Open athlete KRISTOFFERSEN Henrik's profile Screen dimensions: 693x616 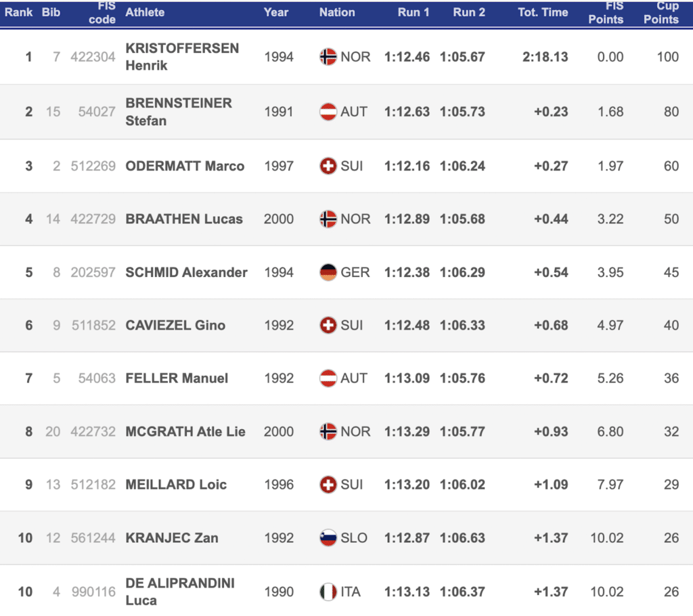coord(182,57)
